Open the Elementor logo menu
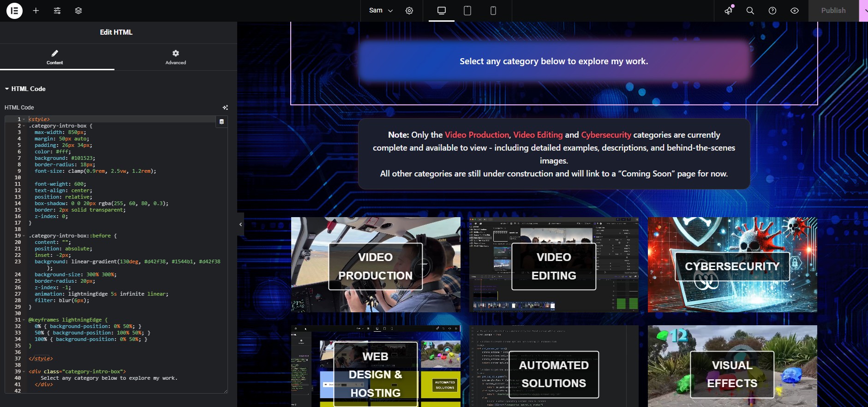The width and height of the screenshot is (868, 407). tap(14, 11)
